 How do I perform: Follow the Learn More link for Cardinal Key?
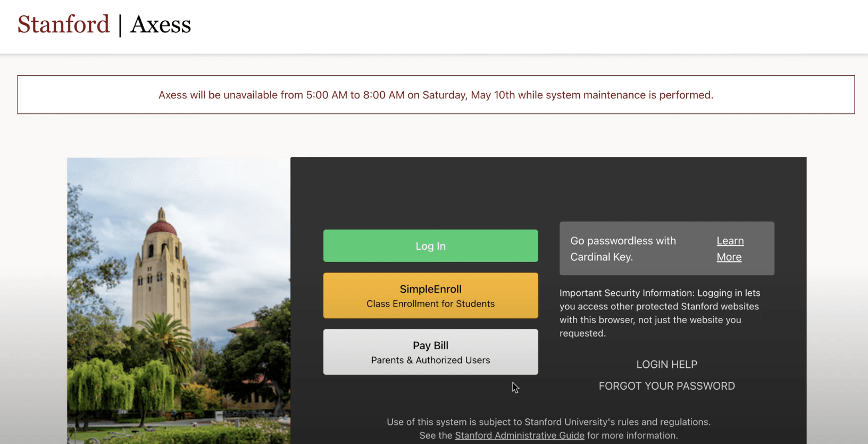[730, 249]
